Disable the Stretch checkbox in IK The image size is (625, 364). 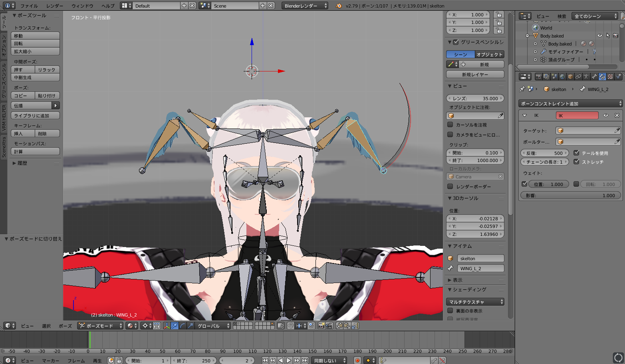tap(576, 162)
